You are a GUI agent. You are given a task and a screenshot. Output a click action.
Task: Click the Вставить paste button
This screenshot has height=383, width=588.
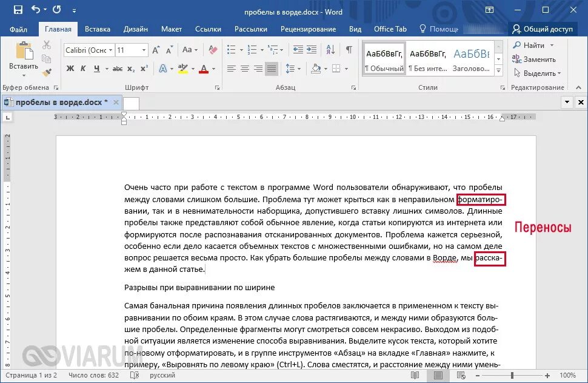pos(24,58)
